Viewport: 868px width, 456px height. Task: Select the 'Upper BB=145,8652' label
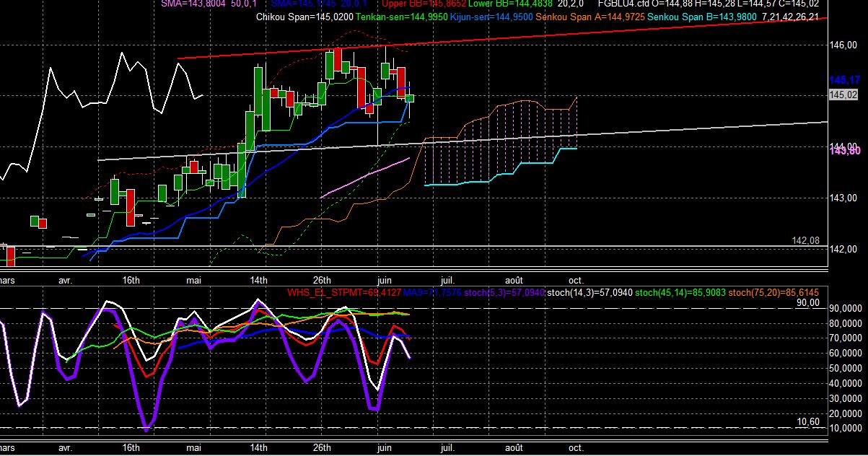tap(423, 4)
